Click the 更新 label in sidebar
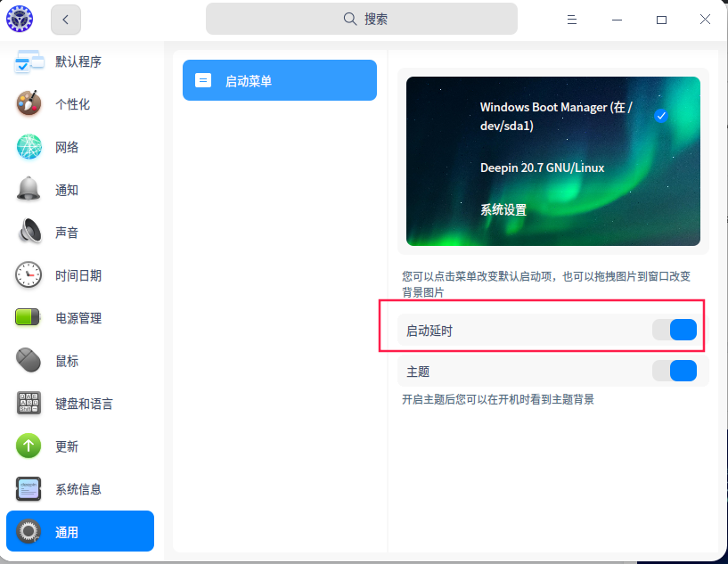The image size is (728, 564). click(67, 446)
